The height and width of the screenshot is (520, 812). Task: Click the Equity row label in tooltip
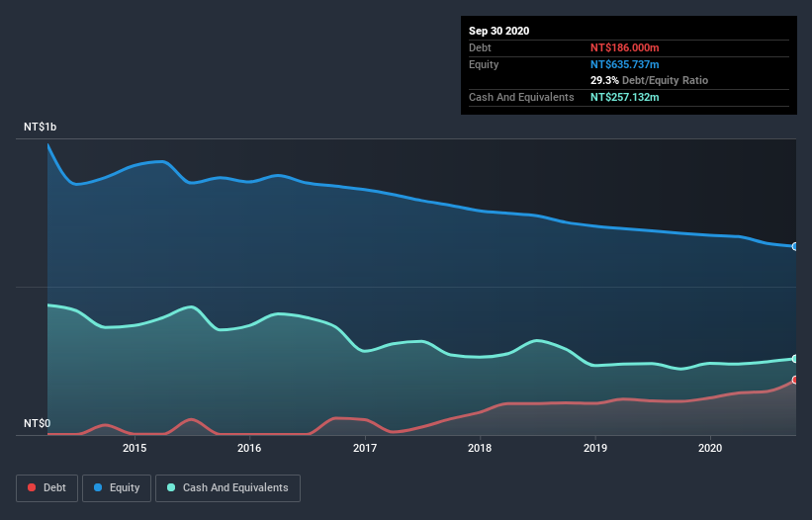tap(484, 64)
